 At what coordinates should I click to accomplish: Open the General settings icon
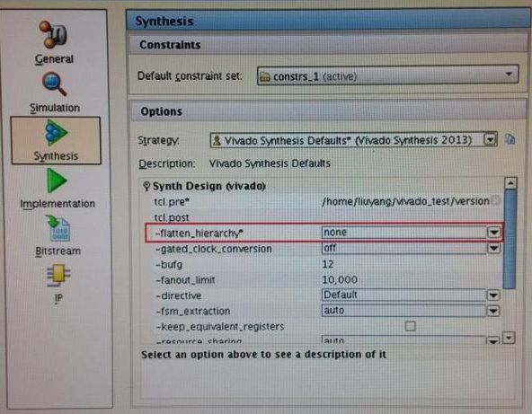(54, 35)
